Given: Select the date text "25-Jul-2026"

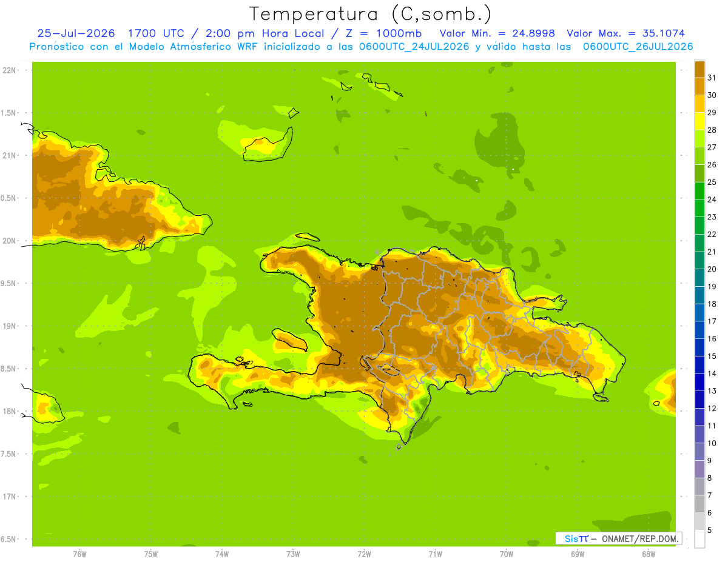Looking at the screenshot, I should (76, 33).
